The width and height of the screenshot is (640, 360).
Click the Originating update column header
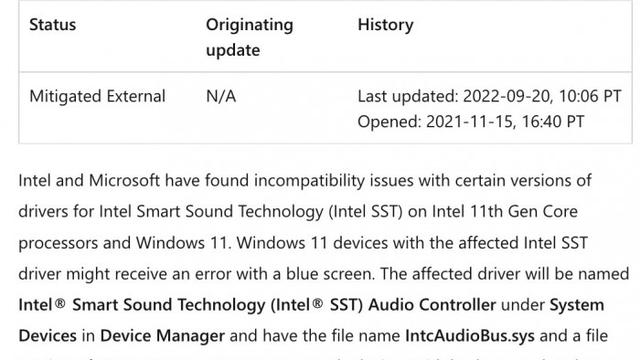tap(249, 37)
